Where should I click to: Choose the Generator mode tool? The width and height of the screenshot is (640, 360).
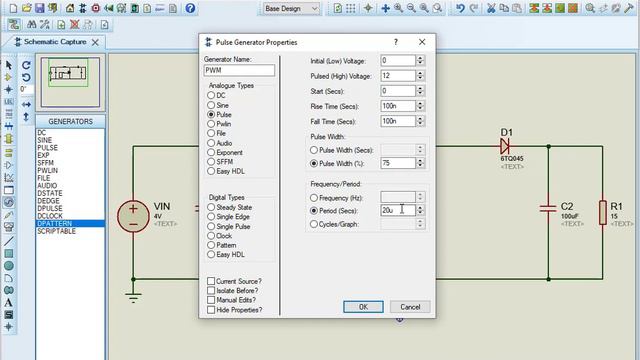click(9, 202)
